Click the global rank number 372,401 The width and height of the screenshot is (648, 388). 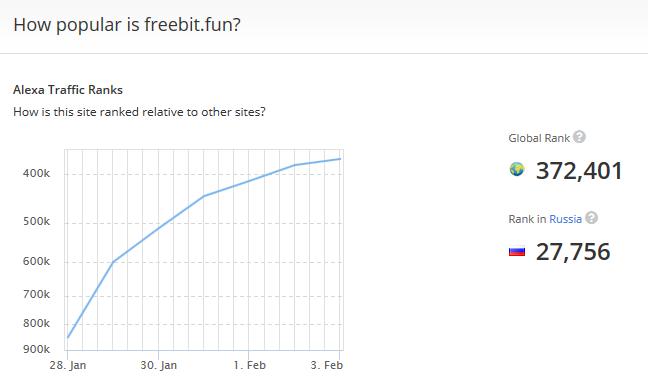click(579, 171)
